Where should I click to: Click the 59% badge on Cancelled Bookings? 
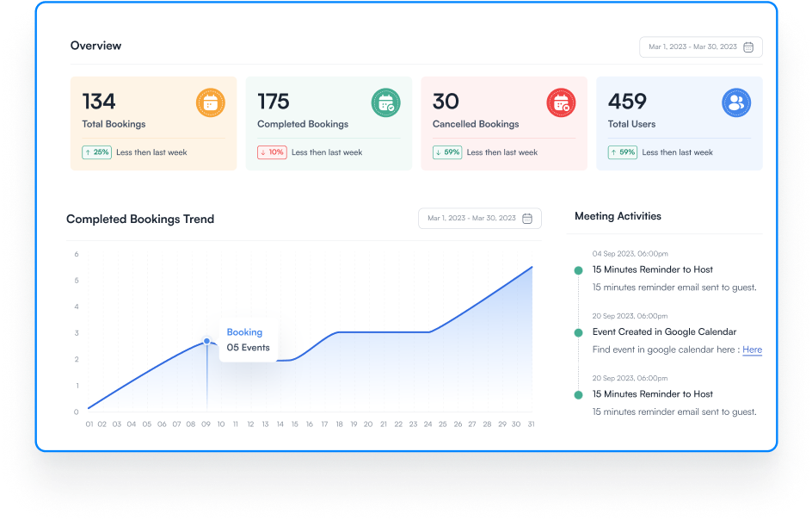pos(447,152)
